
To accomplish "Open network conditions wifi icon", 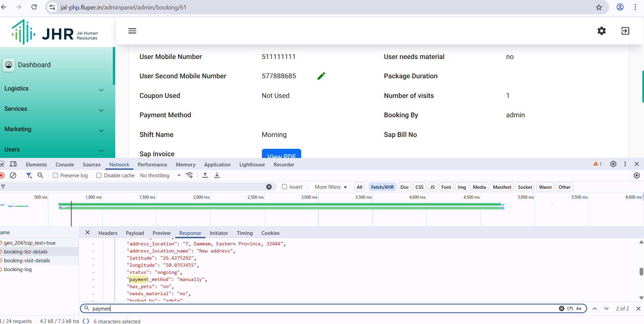I will coord(190,175).
